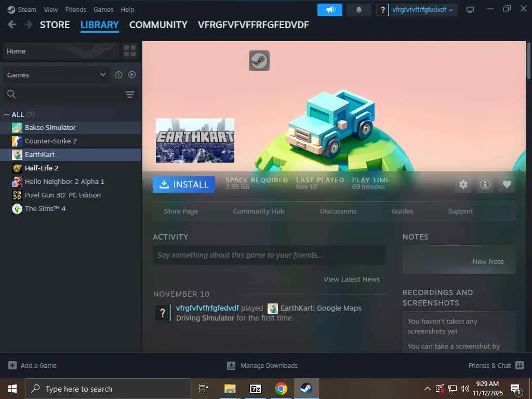532x399 pixels.
Task: Click the Add a Game plus icon
Action: point(12,365)
